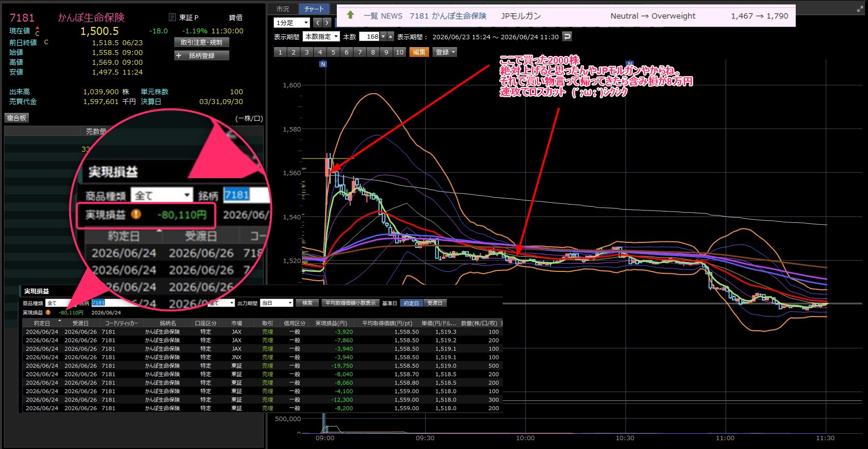The width and height of the screenshot is (868, 449).
Task: Sort by 取引 column header
Action: [x=268, y=323]
